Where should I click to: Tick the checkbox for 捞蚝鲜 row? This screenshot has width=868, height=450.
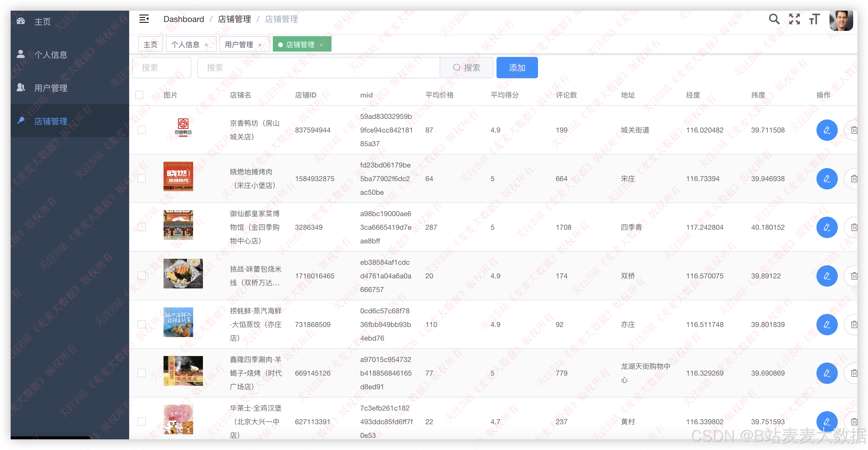142,325
